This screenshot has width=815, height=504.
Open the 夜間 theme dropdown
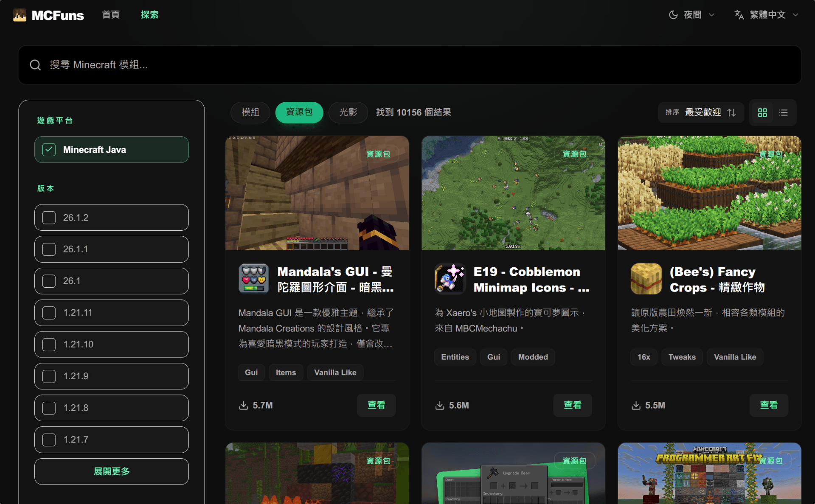692,15
